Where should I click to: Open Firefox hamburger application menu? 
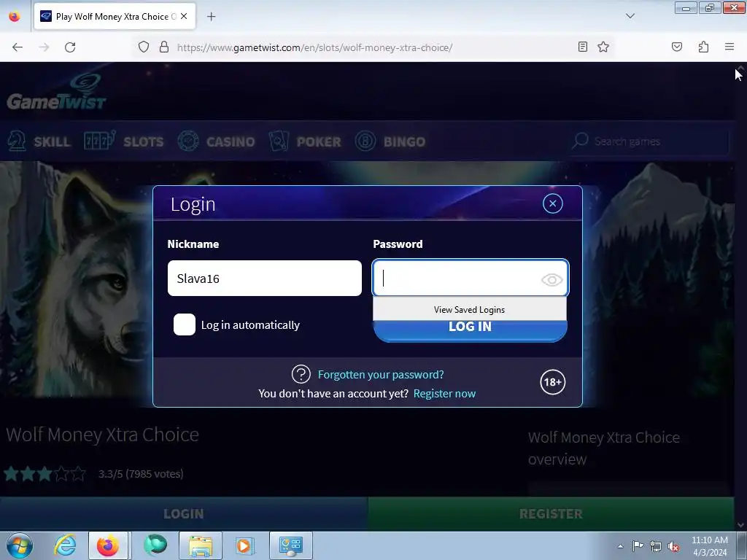point(729,47)
